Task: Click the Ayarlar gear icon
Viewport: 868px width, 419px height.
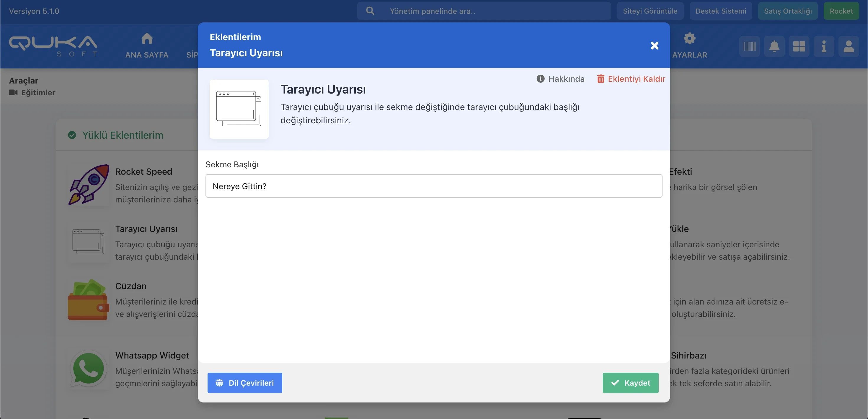Action: [689, 39]
